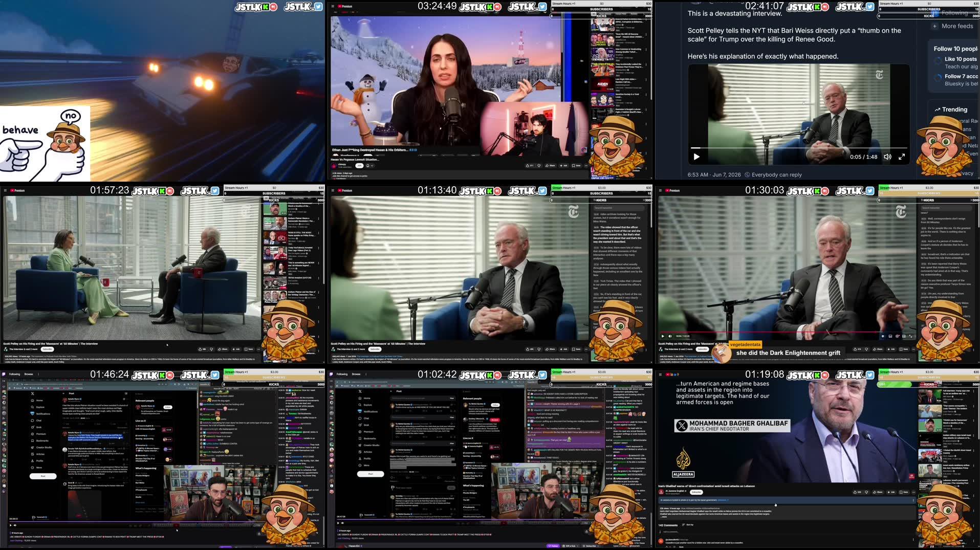Open YouTube hamburger menu in 01:57:23 panel

pos(6,190)
